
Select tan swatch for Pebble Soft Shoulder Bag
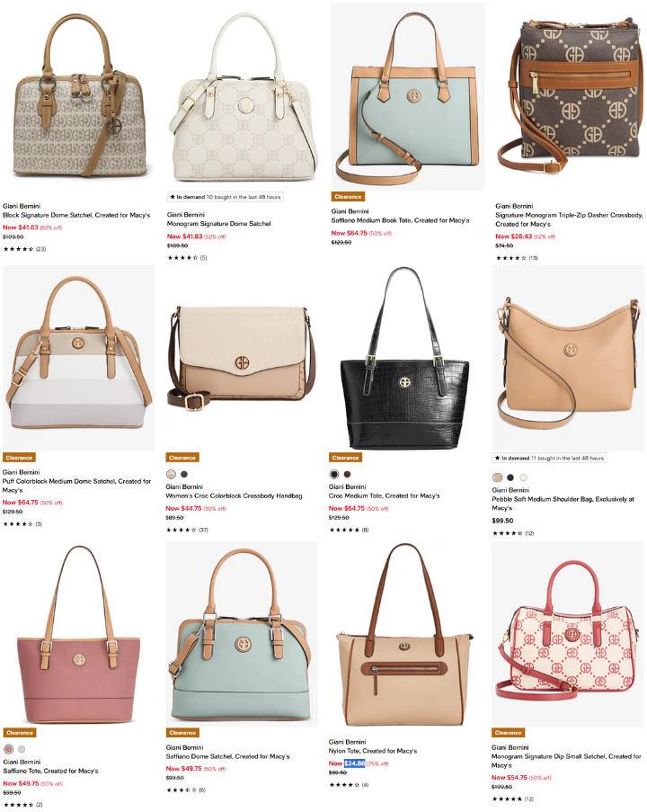pos(498,477)
